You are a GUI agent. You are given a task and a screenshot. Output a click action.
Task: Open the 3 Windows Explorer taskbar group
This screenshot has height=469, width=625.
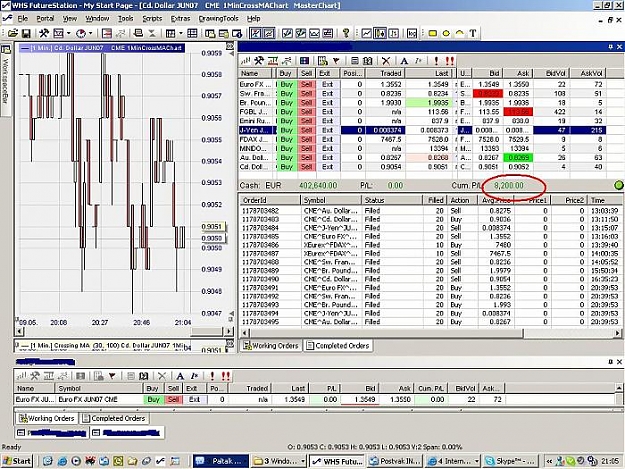click(x=279, y=461)
